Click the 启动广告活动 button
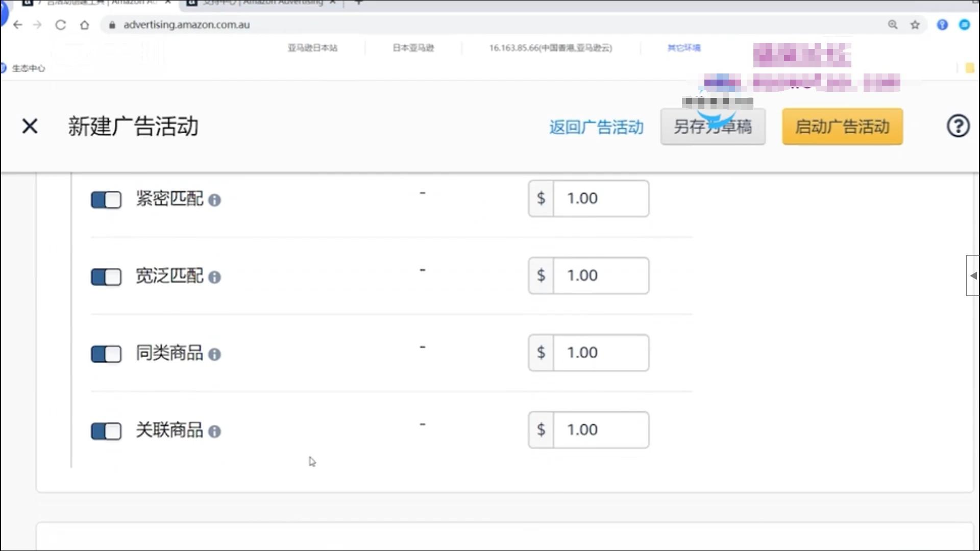Viewport: 980px width, 551px height. click(x=842, y=127)
